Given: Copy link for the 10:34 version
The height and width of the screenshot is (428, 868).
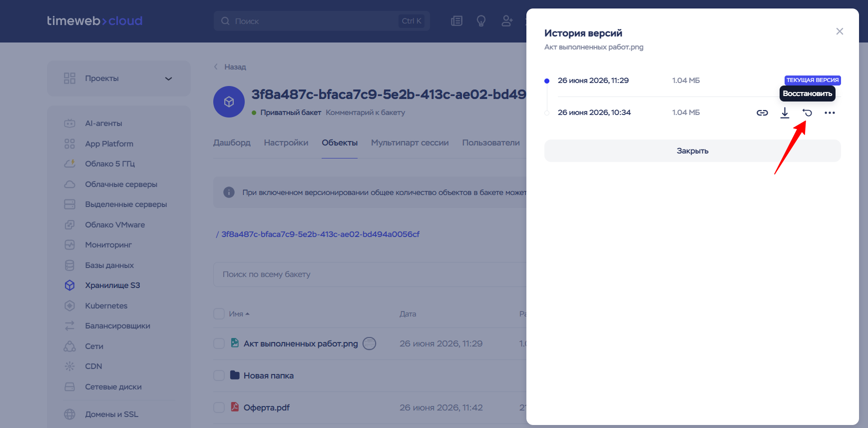Looking at the screenshot, I should click(x=762, y=113).
